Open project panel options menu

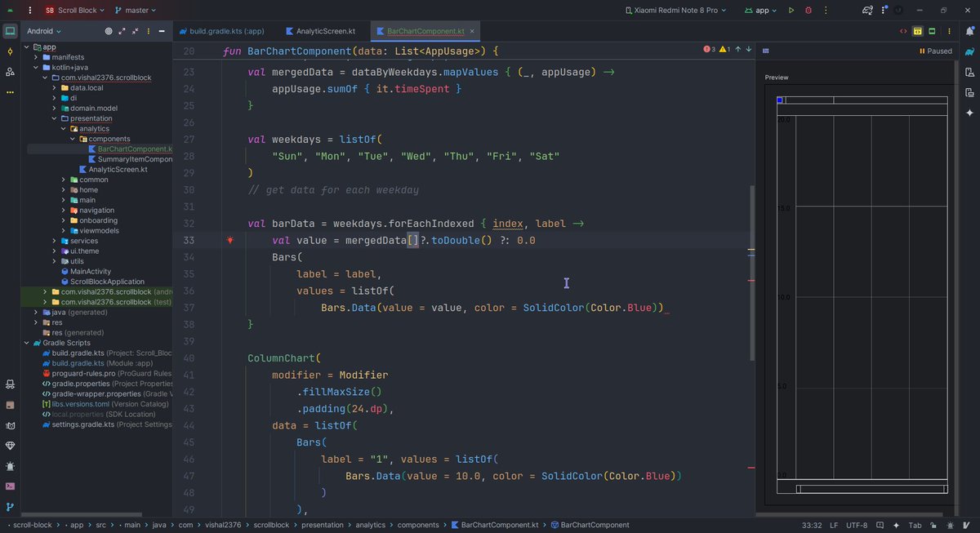pyautogui.click(x=150, y=31)
